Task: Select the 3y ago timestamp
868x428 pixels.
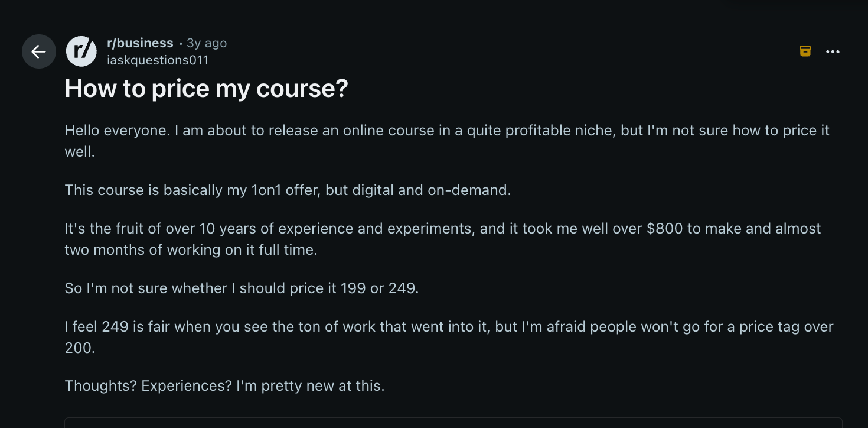Action: [205, 43]
